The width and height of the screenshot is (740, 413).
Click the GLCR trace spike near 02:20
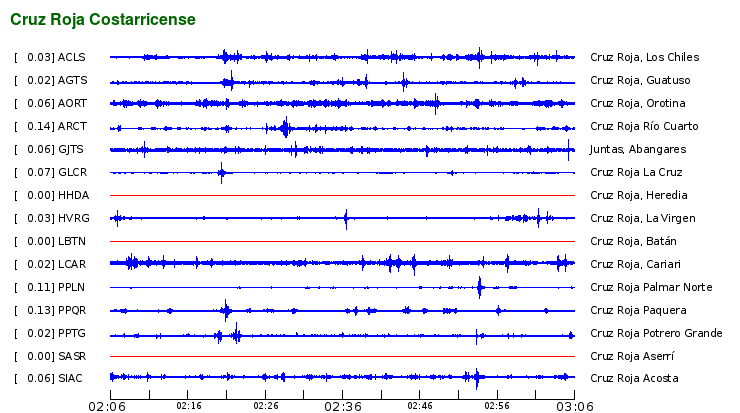221,173
